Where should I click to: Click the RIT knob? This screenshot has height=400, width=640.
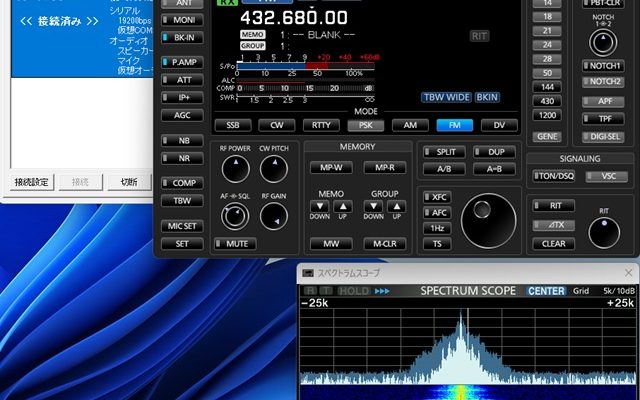tap(604, 233)
